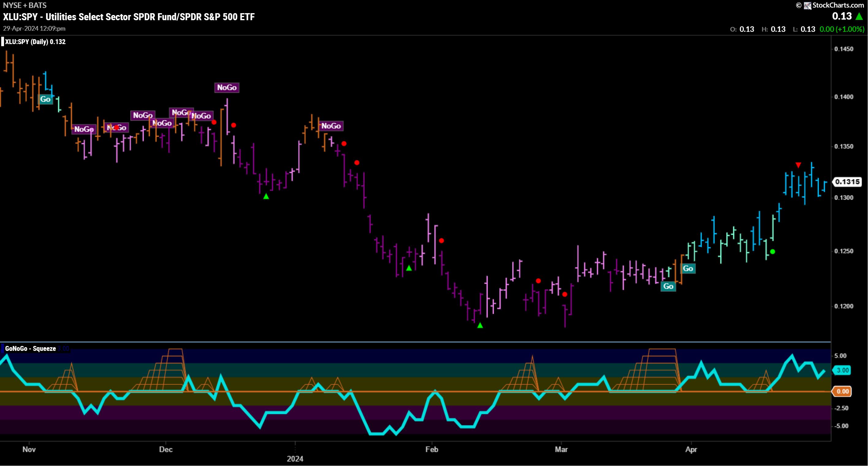Click the Go flag in early November
The height and width of the screenshot is (466, 868).
point(45,99)
